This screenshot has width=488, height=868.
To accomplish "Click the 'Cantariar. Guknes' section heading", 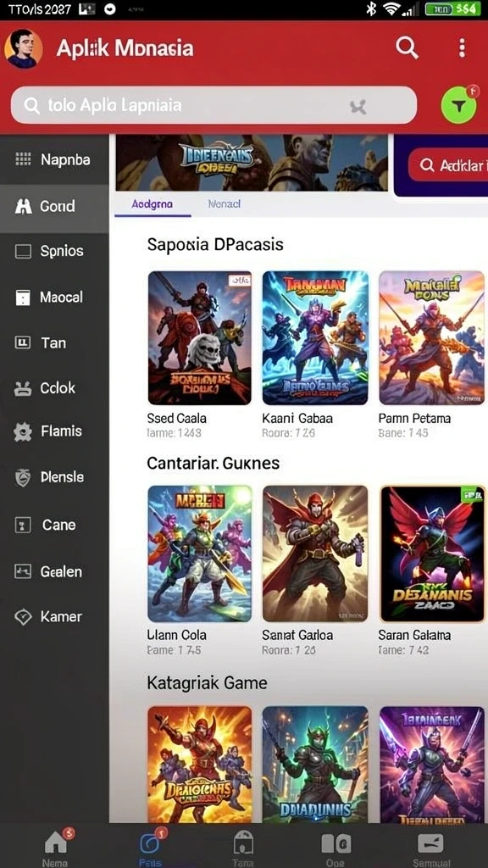I will coord(213,463).
